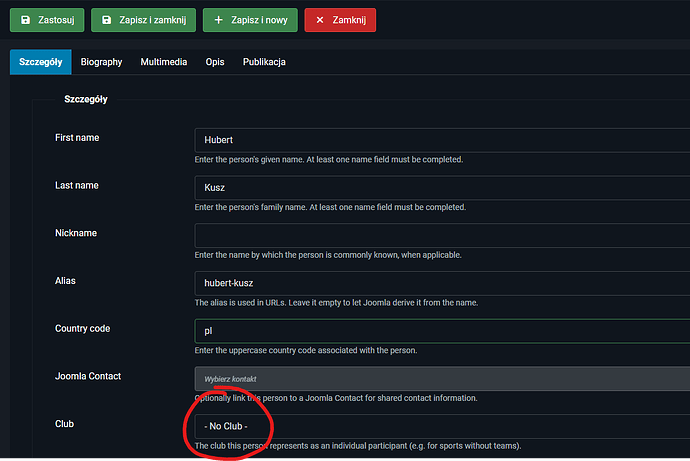
Task: Click the Joomla Contact label
Action: 88,376
